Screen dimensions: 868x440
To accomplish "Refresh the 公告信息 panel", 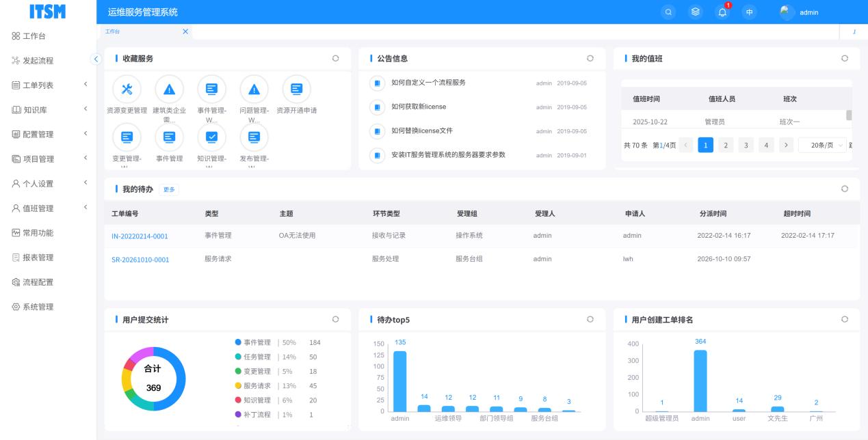I will pyautogui.click(x=590, y=58).
